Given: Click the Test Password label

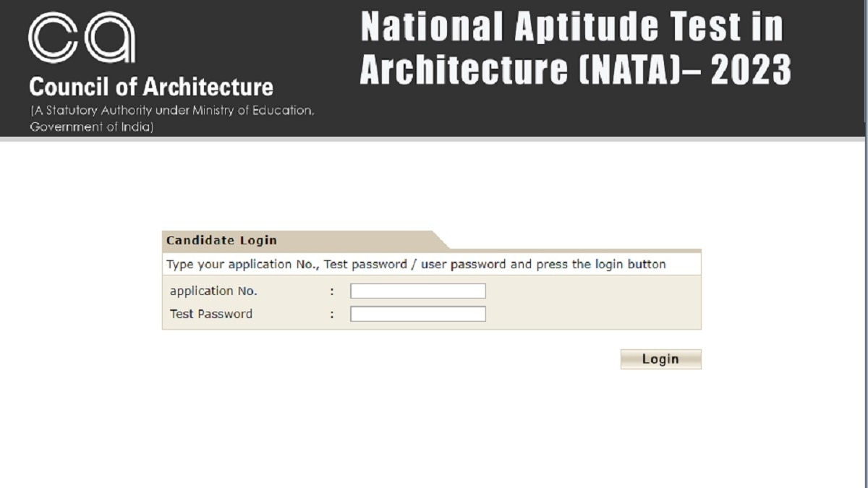Looking at the screenshot, I should 210,314.
